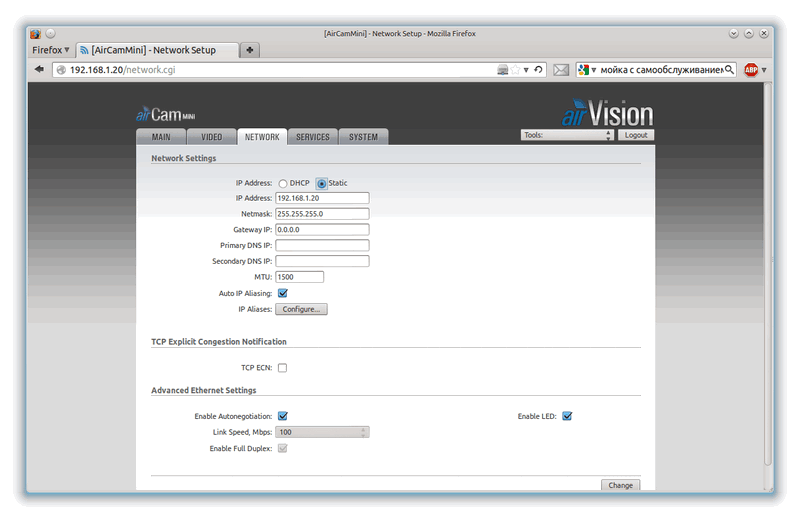Open the URL history dropdown arrow
The height and width of the screenshot is (519, 800).
(x=526, y=70)
